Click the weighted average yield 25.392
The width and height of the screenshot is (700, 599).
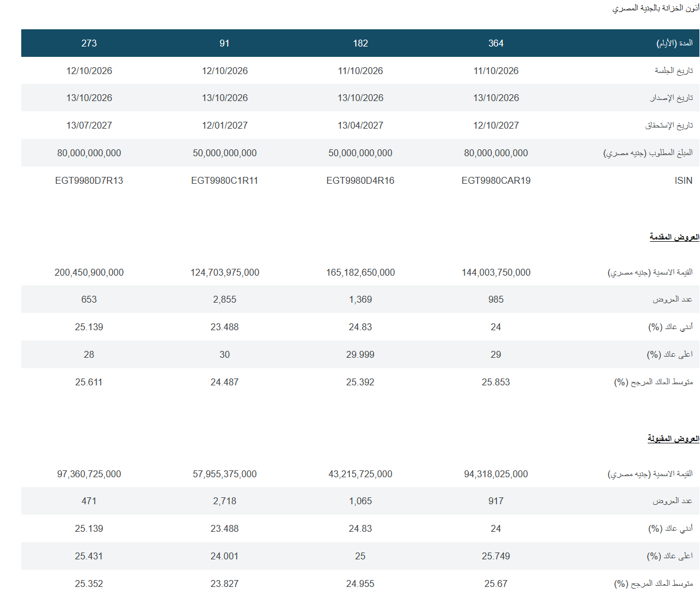click(x=360, y=382)
